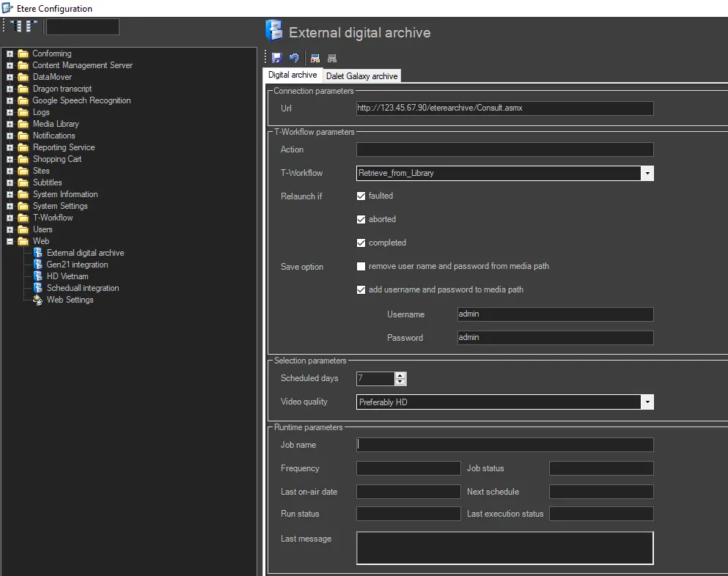Toggle the aborted relaunch checkbox
728x576 pixels.
click(361, 219)
